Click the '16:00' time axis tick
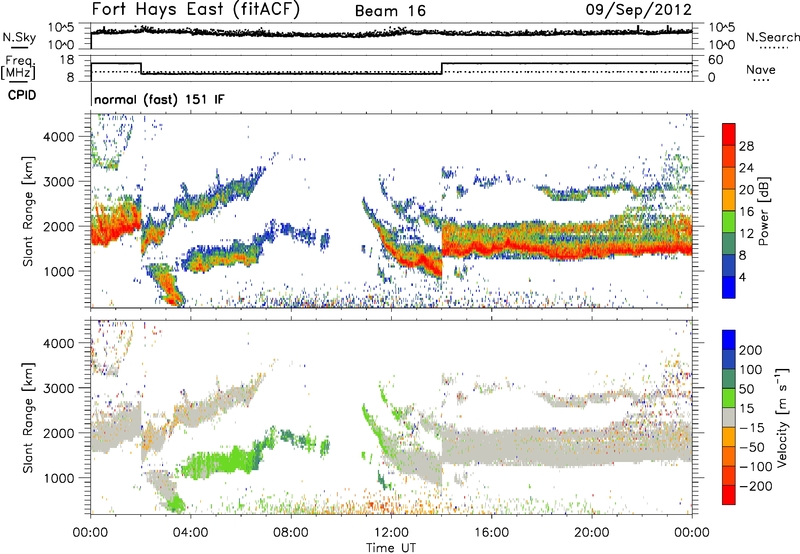Image resolution: width=800 pixels, height=554 pixels. [x=491, y=533]
